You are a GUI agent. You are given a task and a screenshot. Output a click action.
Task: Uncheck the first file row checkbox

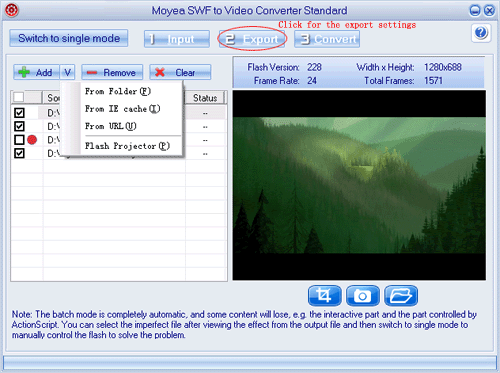(x=19, y=113)
